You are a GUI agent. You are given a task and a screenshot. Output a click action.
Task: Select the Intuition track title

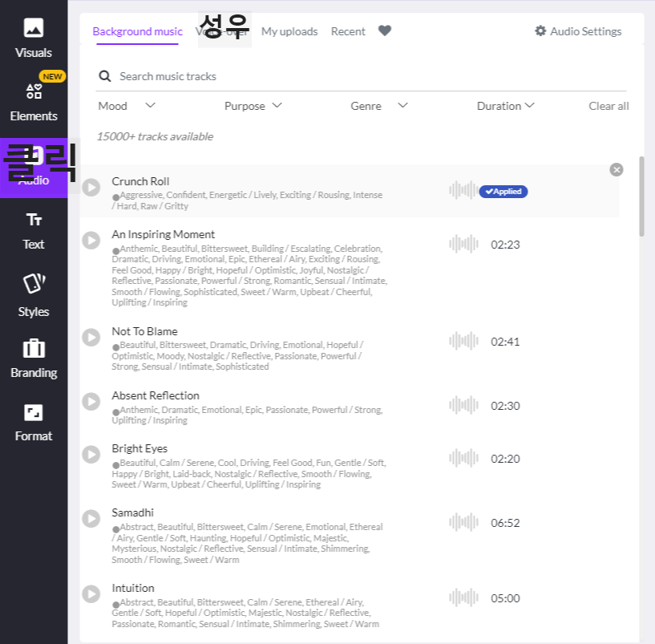click(x=133, y=588)
